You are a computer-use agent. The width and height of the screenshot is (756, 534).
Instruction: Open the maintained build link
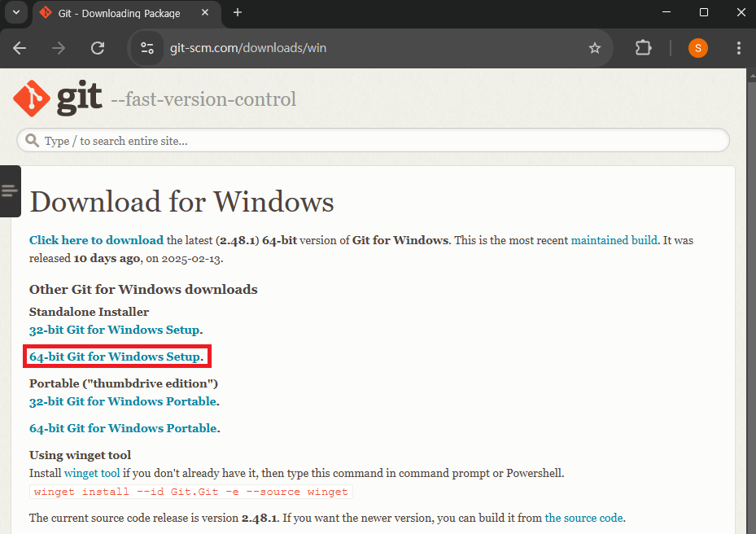coord(614,240)
